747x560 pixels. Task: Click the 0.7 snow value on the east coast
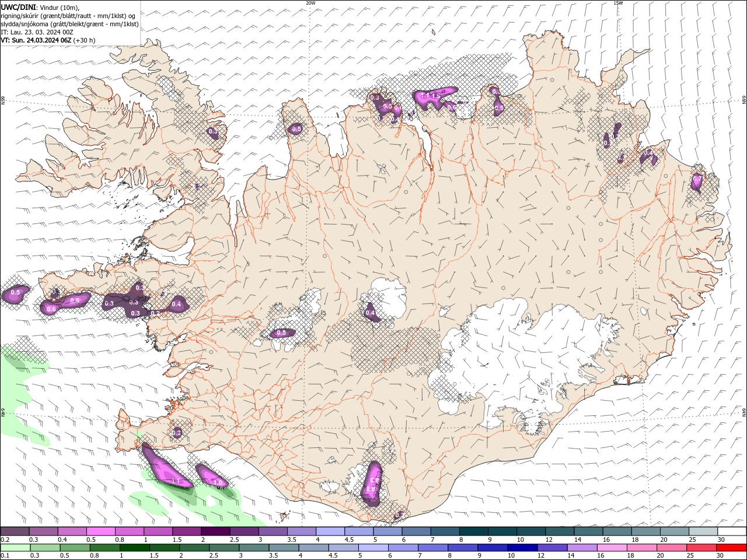point(697,179)
